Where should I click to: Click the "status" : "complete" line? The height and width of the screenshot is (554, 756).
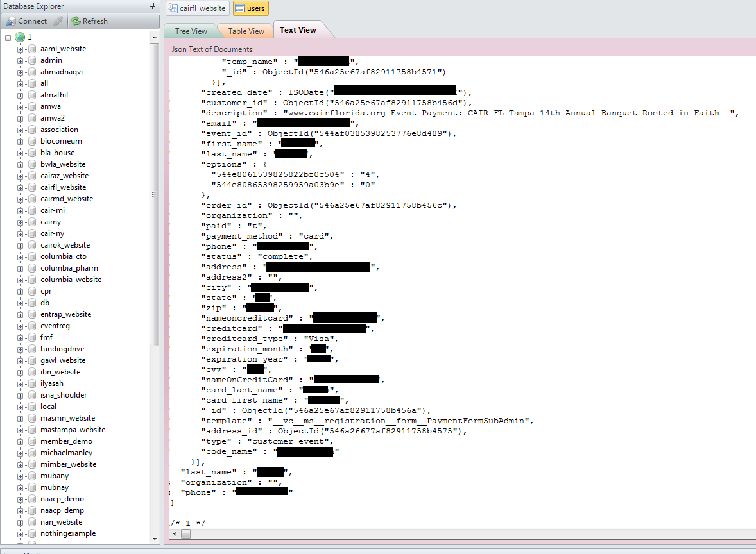click(x=257, y=256)
